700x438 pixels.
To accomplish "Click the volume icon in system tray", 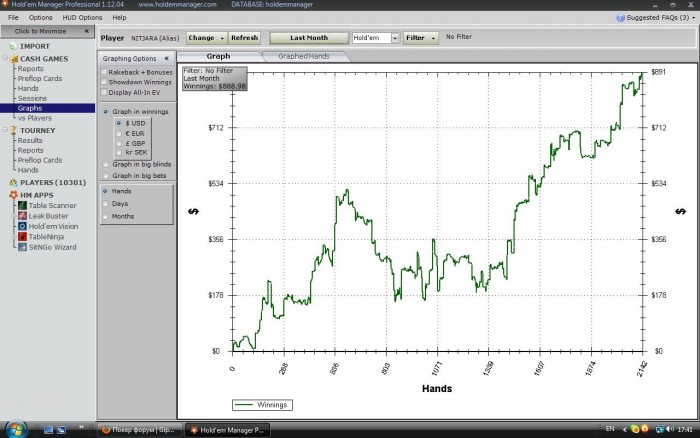I will (x=670, y=429).
